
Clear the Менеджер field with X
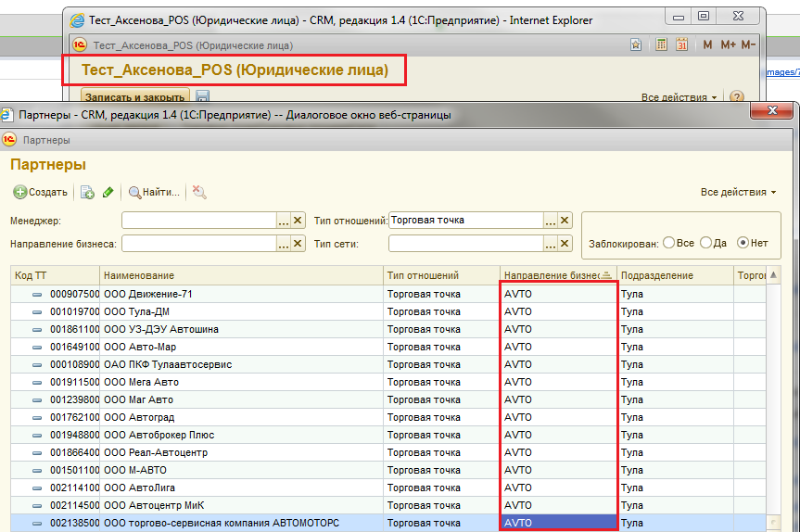pyautogui.click(x=298, y=221)
